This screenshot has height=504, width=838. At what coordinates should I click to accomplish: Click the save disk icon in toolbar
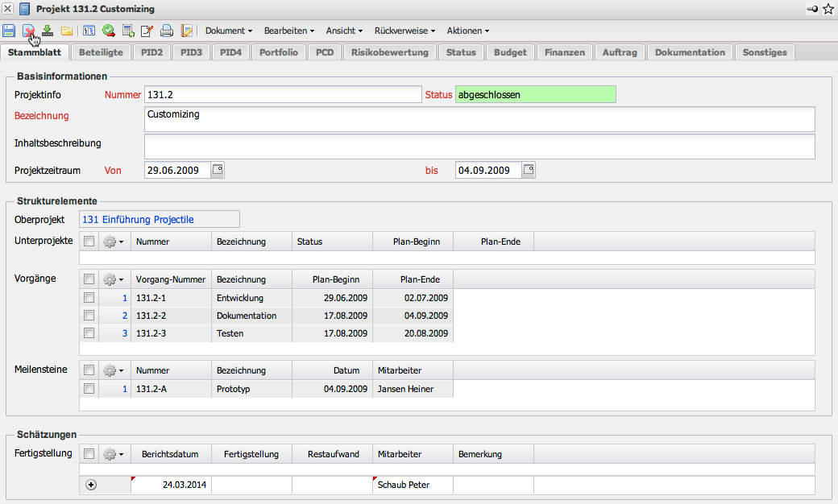coord(9,31)
